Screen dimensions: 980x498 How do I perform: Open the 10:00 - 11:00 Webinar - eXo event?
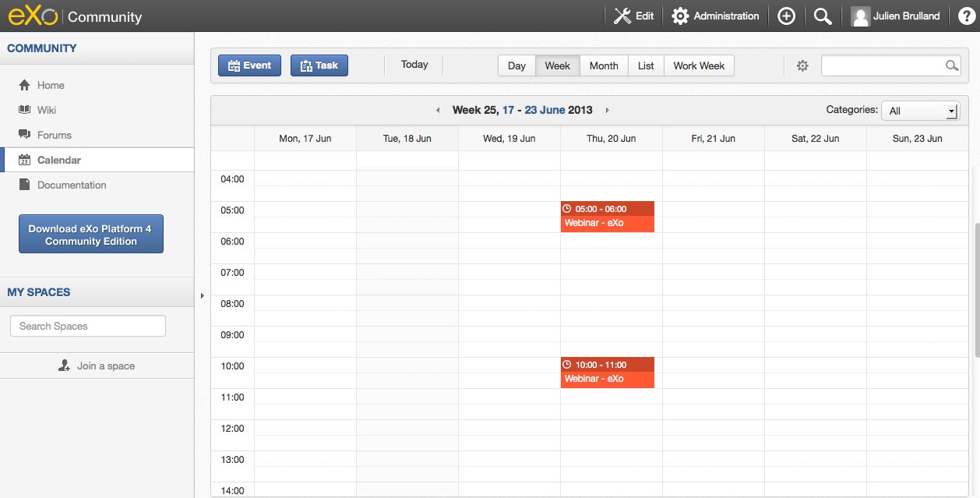[x=608, y=373]
